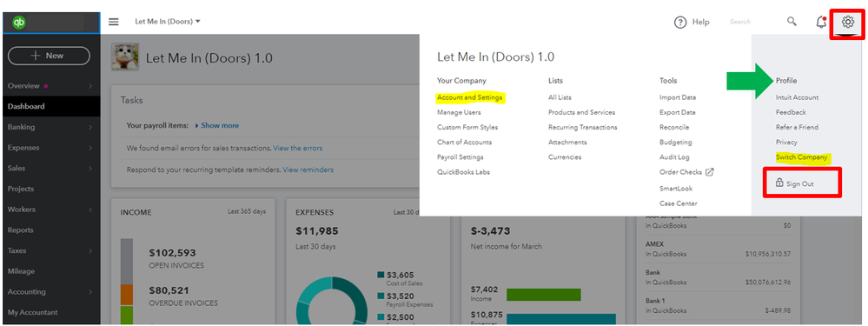Open Audit Log

[x=674, y=157]
